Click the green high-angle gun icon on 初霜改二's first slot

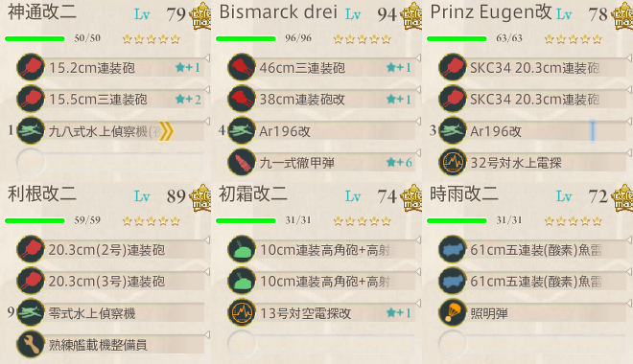(242, 249)
